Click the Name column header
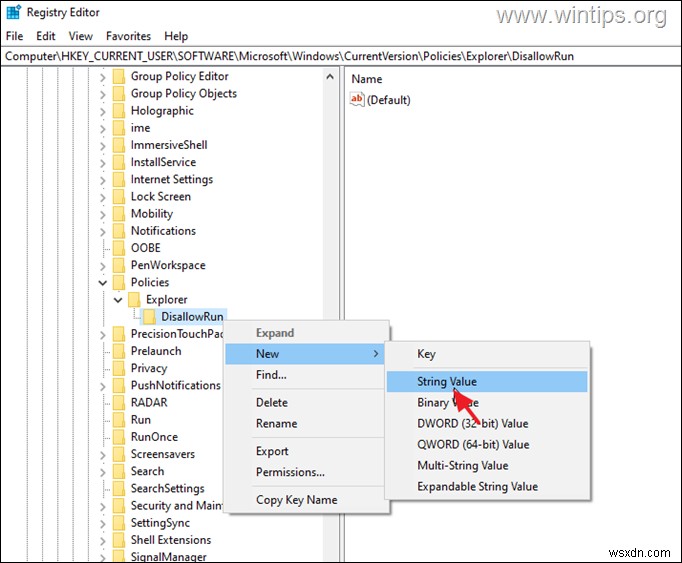 [367, 79]
